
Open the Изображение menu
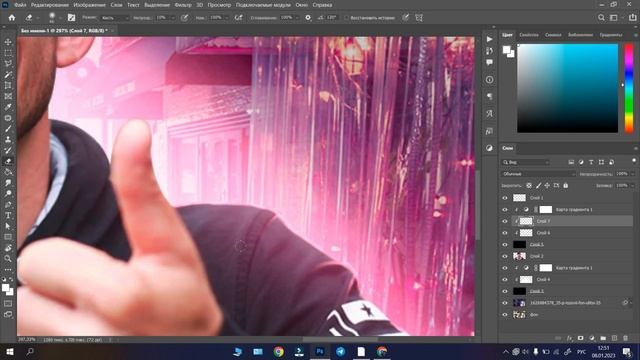point(89,5)
